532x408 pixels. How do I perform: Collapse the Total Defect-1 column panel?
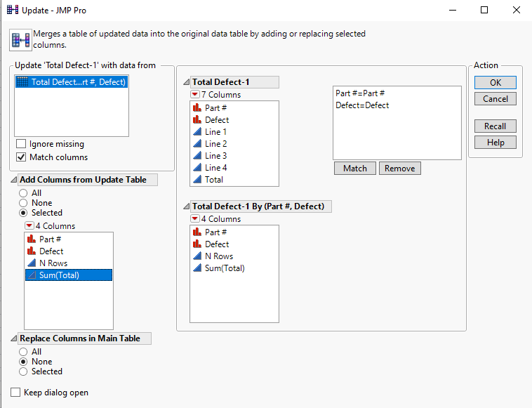coord(186,82)
